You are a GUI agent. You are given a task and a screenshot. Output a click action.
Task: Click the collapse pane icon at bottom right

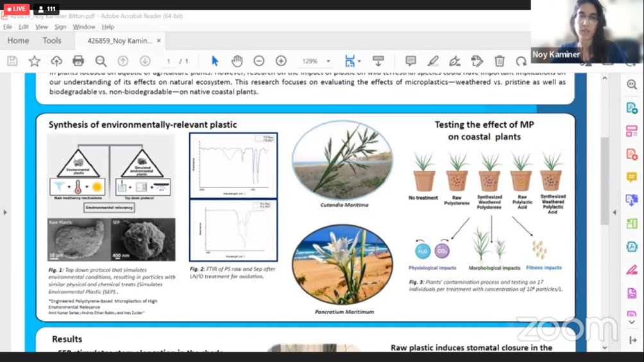coord(633,340)
